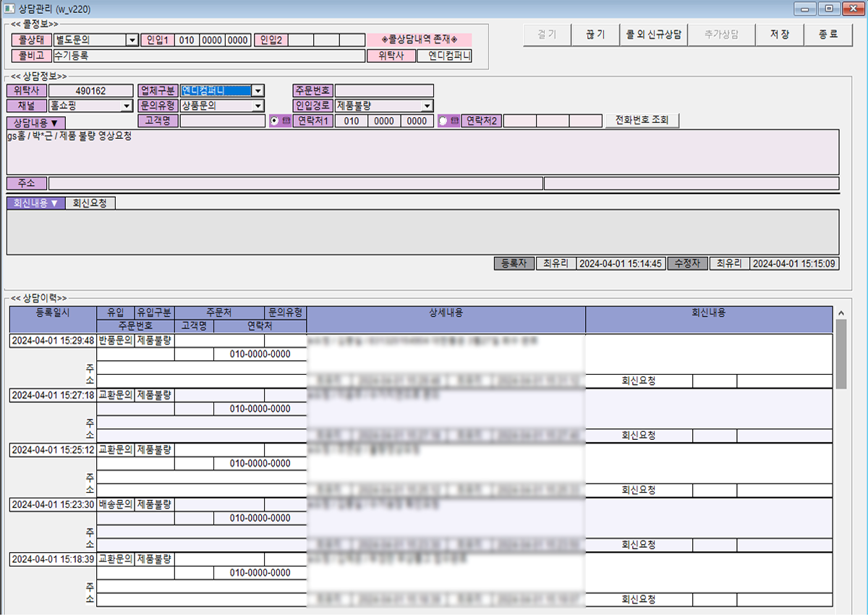This screenshot has width=868, height=615.
Task: Click the 상담이력 vertical scrollbar
Action: [x=841, y=355]
